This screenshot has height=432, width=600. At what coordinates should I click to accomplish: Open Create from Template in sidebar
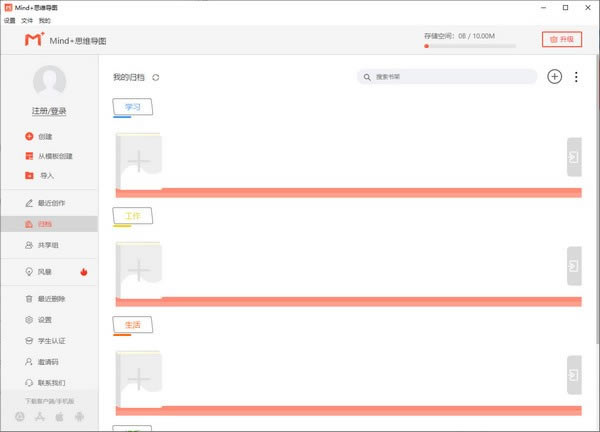click(49, 156)
